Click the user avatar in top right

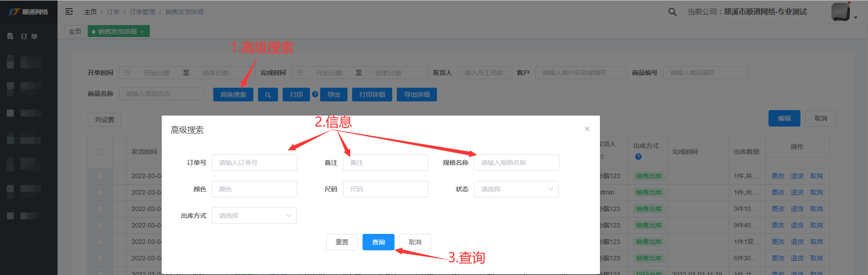(841, 12)
